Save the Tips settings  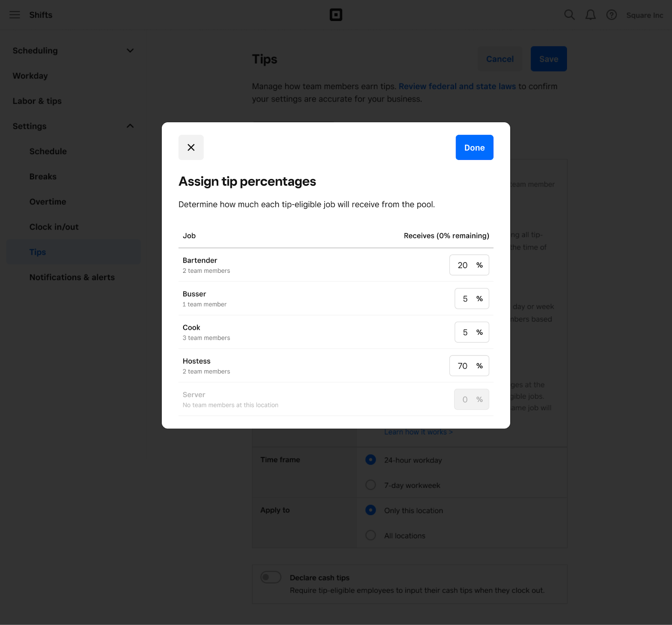coord(549,59)
